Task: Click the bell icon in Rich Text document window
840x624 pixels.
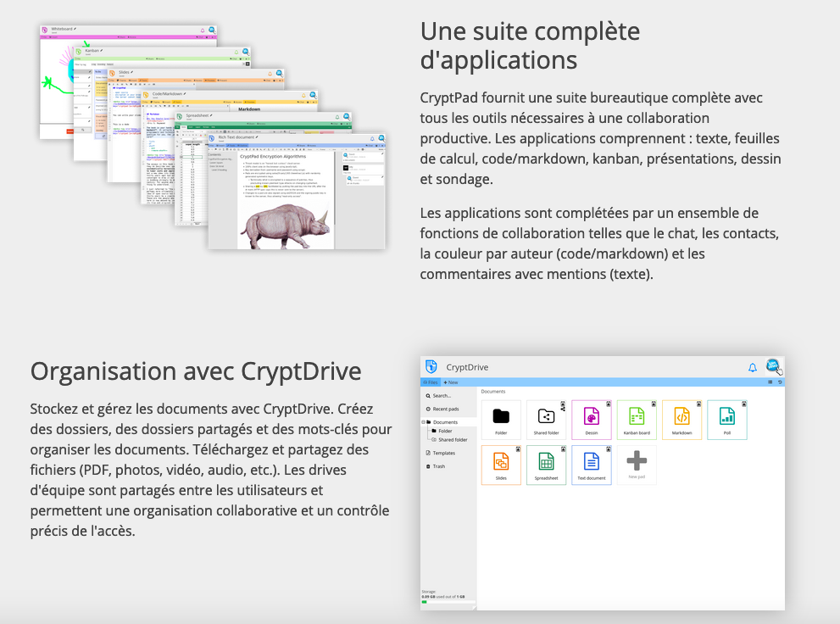Action: click(x=372, y=139)
